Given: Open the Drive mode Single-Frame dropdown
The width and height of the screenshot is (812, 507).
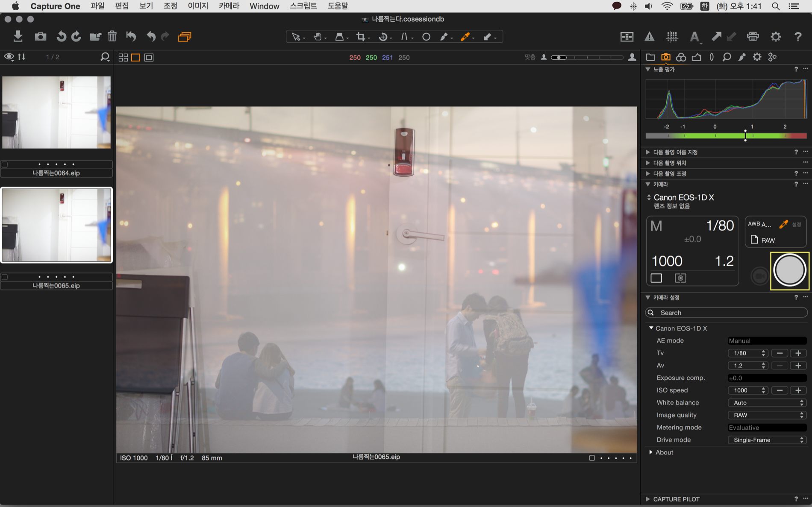Looking at the screenshot, I should tap(767, 440).
